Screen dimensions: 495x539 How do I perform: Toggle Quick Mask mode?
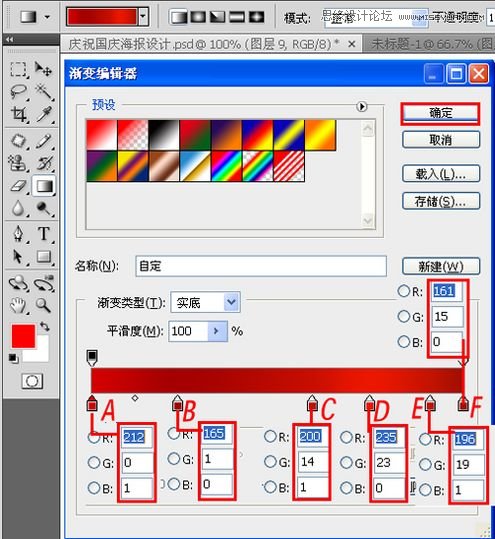pyautogui.click(x=32, y=381)
